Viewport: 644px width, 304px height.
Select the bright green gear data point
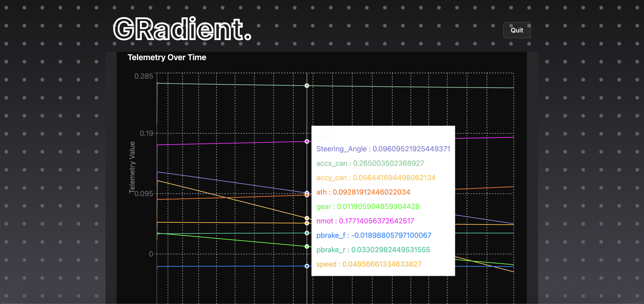(307, 247)
